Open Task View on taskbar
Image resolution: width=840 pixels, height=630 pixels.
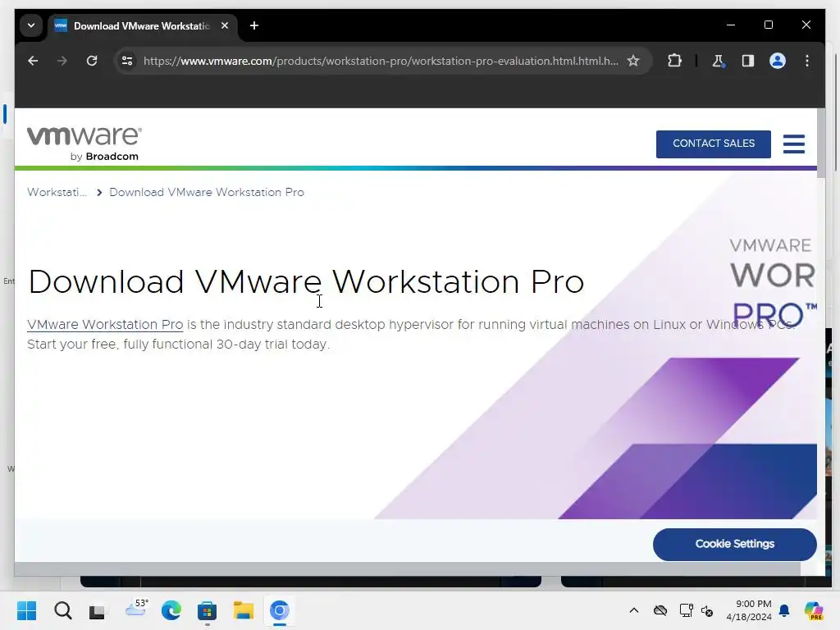pos(97,610)
